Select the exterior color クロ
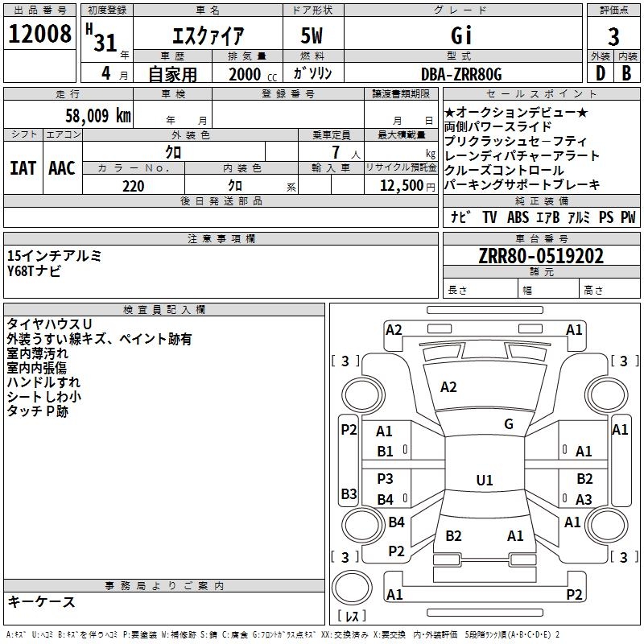 click(x=173, y=152)
